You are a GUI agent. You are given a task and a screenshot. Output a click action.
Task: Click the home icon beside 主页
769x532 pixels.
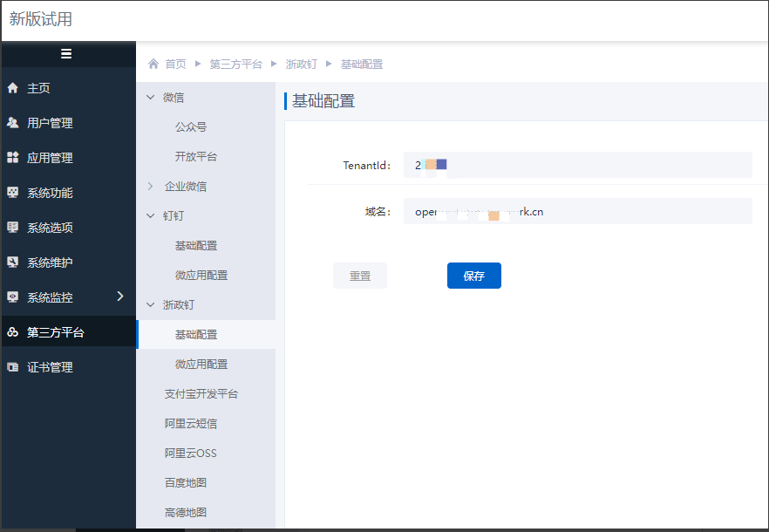pyautogui.click(x=13, y=88)
